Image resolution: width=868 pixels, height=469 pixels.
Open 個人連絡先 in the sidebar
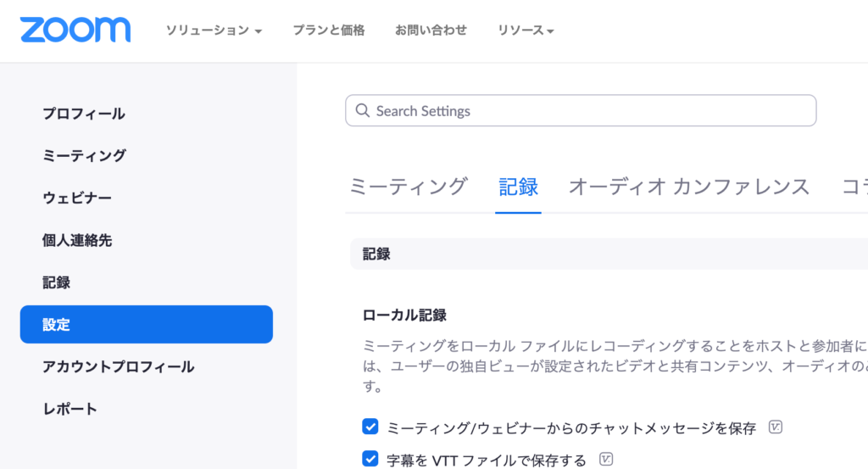point(77,240)
